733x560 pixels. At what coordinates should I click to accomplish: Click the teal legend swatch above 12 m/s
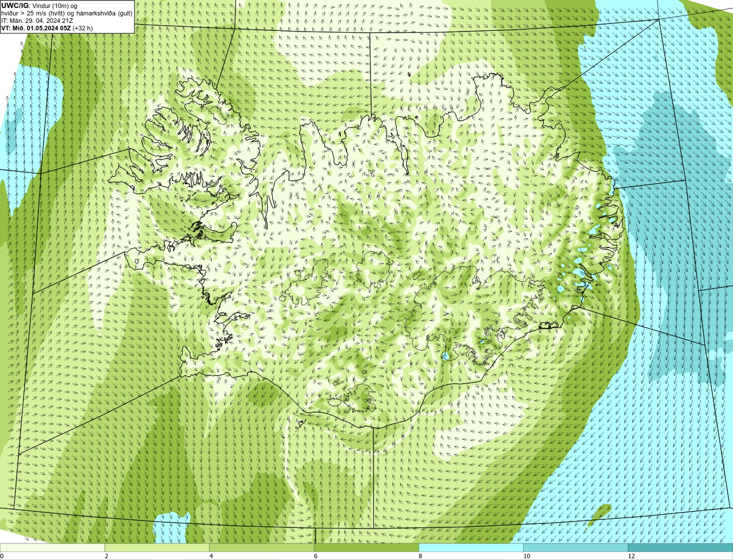[681, 547]
